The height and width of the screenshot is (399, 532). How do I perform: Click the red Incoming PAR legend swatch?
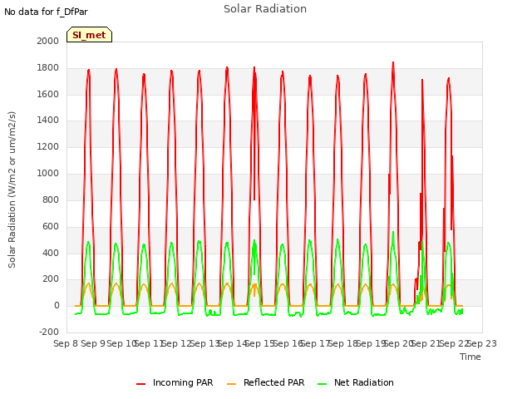point(140,383)
